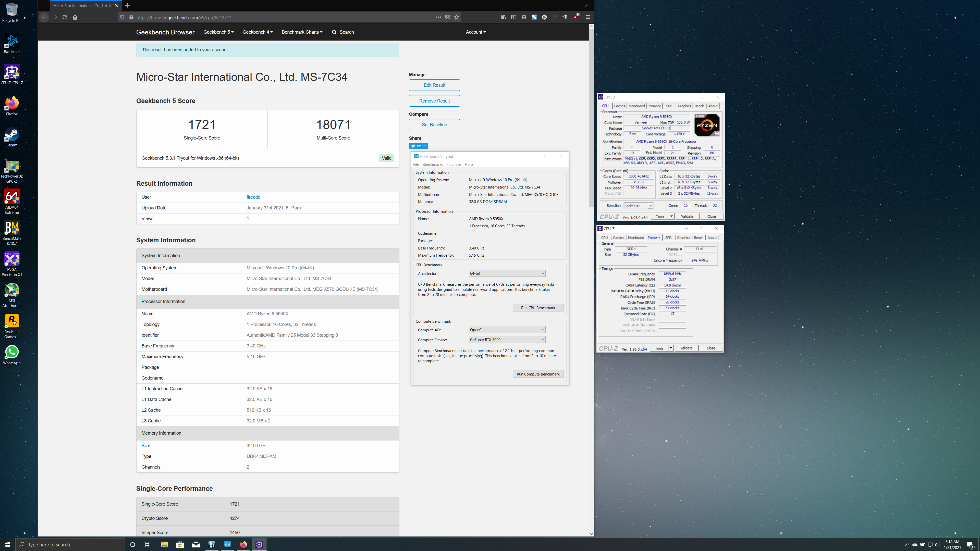Switch to SPD tab in lower CPU-Z window
The image size is (980, 551).
coord(668,238)
